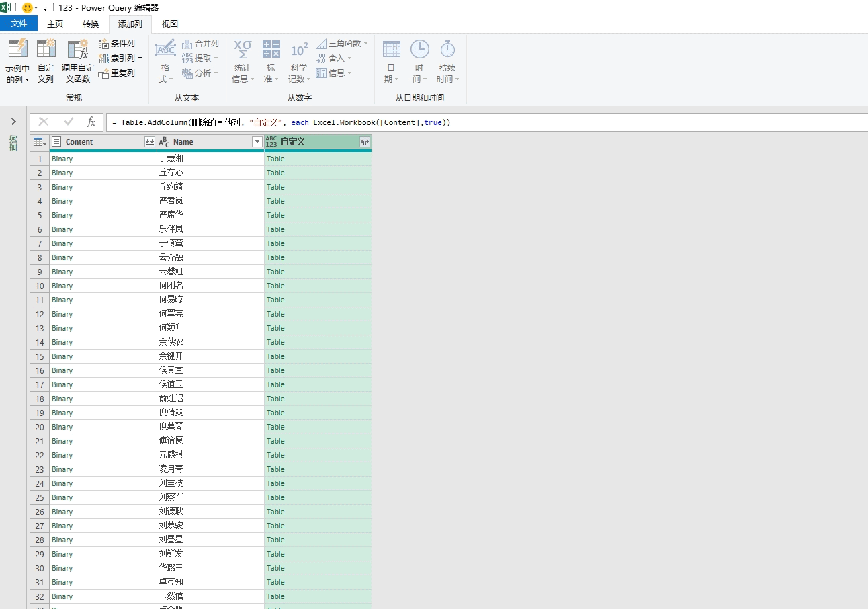Screen dimensions: 868x609
Task: Select the Content column header
Action: [103, 142]
